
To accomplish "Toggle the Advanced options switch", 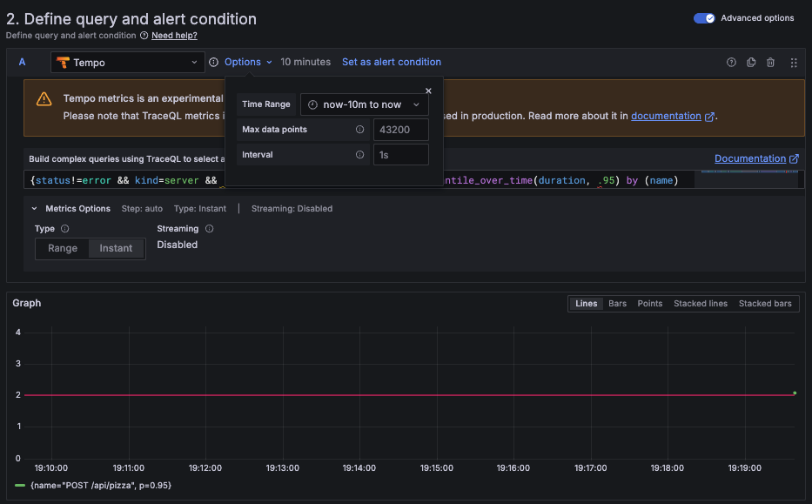I will click(703, 17).
